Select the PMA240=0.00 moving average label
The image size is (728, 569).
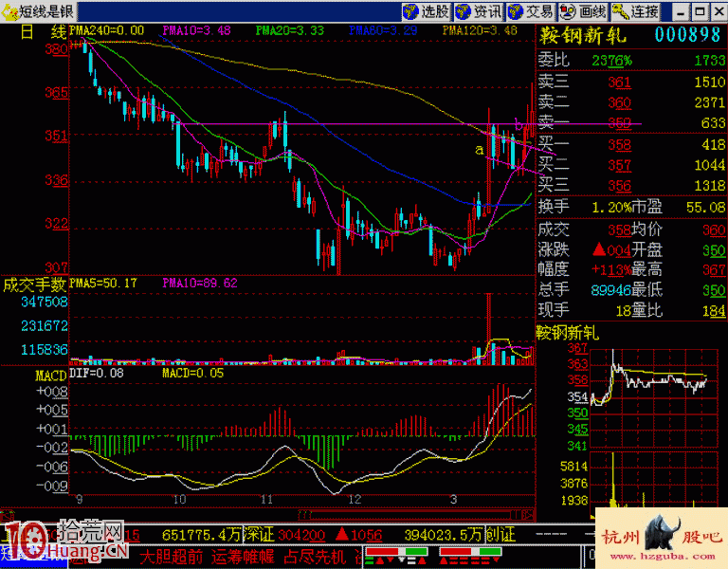coord(106,30)
